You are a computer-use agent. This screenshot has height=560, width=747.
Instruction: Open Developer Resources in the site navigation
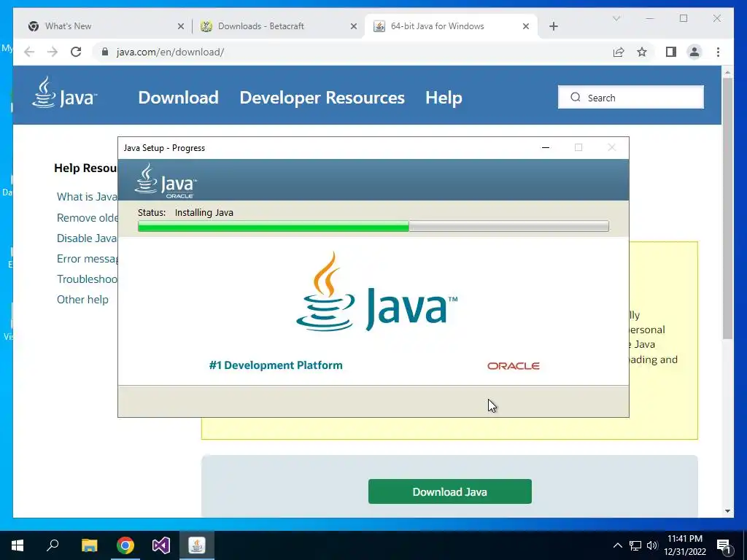pyautogui.click(x=322, y=98)
